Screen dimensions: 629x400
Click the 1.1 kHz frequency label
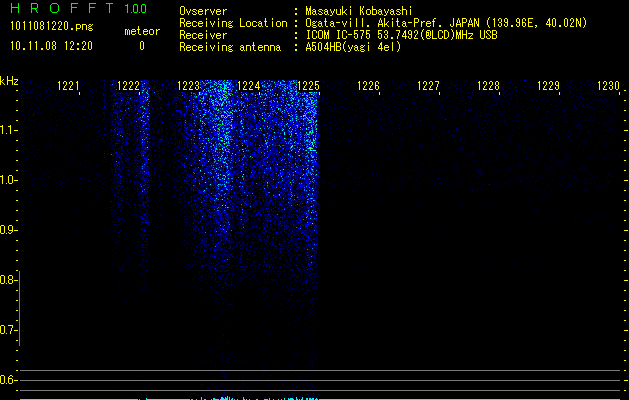[8, 130]
